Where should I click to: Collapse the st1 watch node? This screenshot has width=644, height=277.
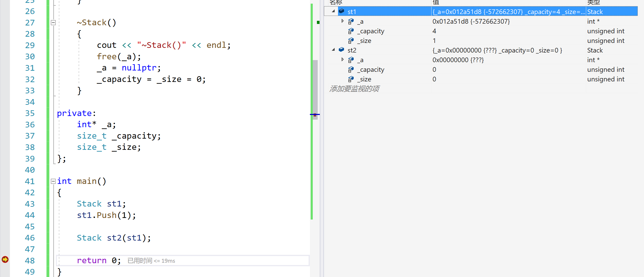pyautogui.click(x=333, y=11)
